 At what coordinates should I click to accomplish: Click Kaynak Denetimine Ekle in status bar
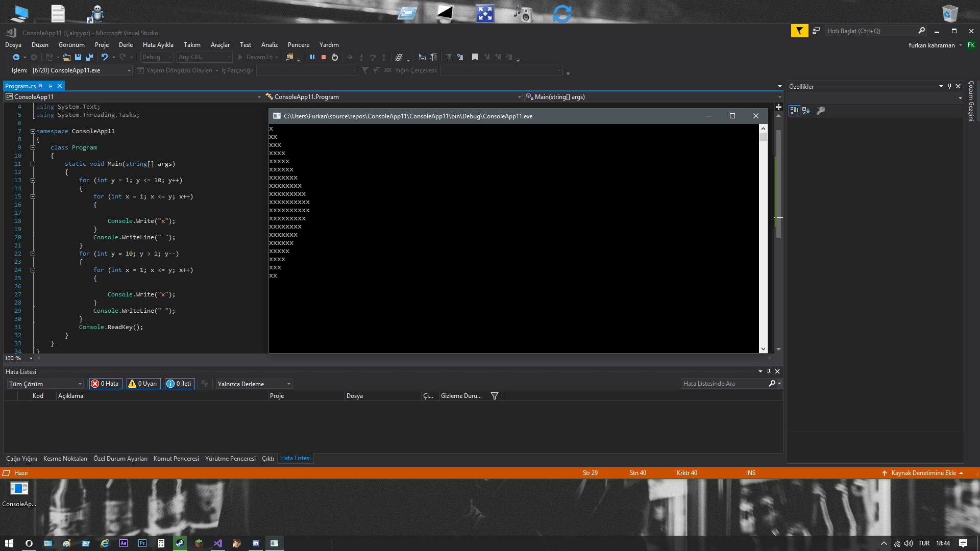pos(923,473)
